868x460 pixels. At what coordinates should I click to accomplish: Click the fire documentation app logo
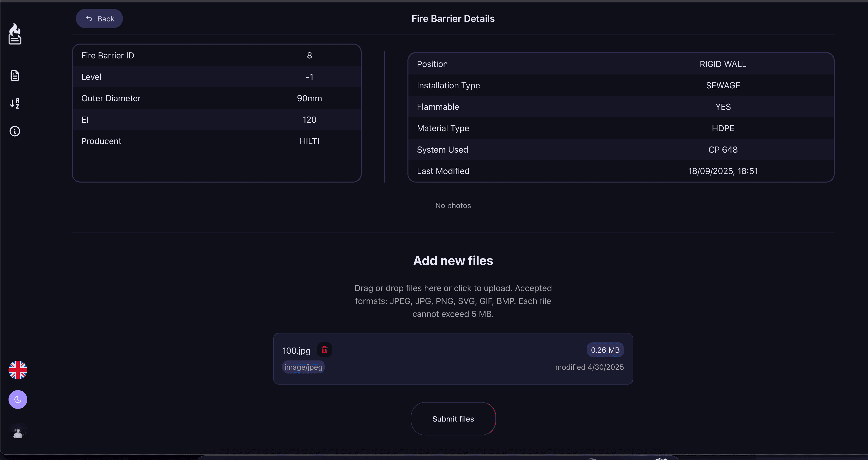pos(15,34)
